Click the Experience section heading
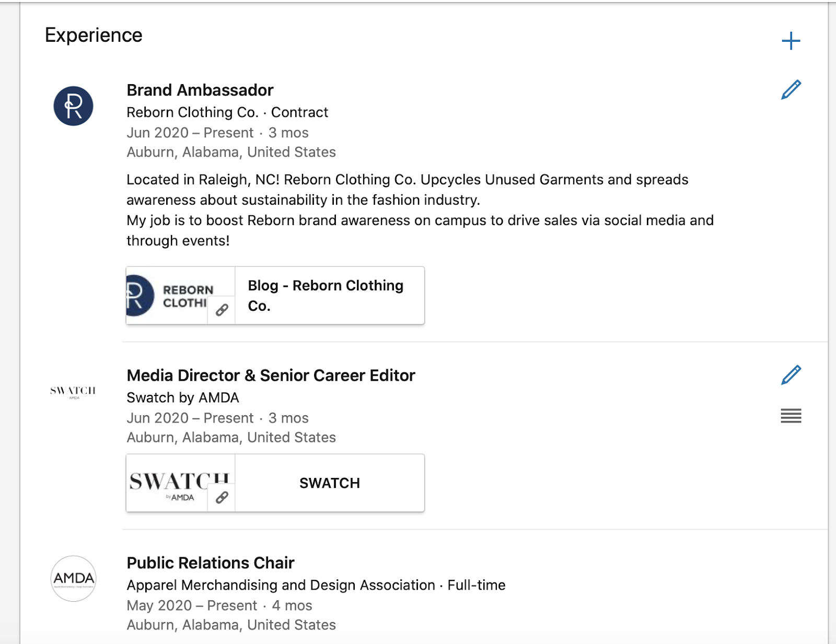This screenshot has height=644, width=836. coord(94,35)
